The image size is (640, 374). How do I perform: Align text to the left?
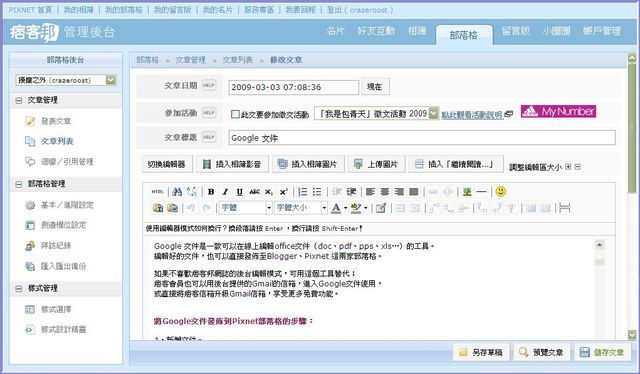[370, 191]
